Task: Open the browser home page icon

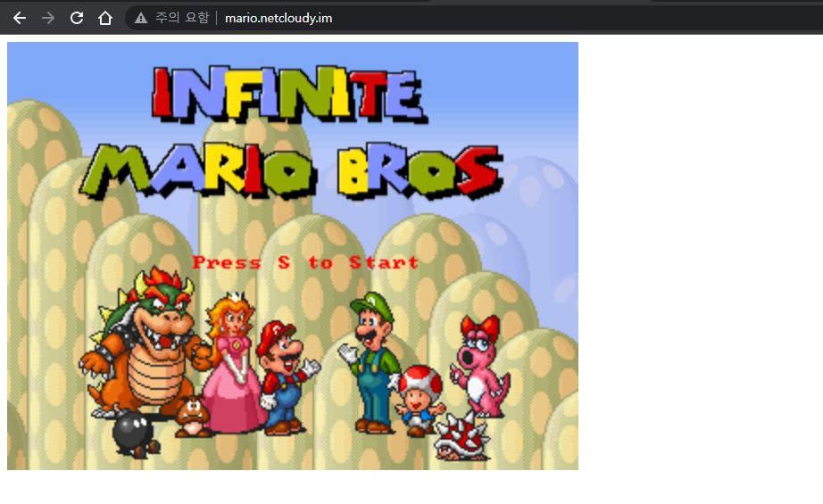Action: 105,19
